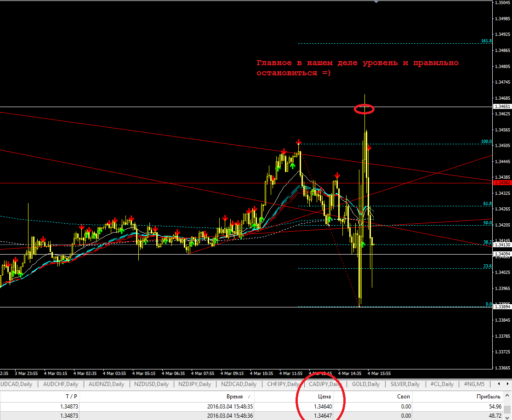The height and width of the screenshot is (420, 512).
Task: Sort trades by the Своп column header
Action: pyautogui.click(x=404, y=397)
